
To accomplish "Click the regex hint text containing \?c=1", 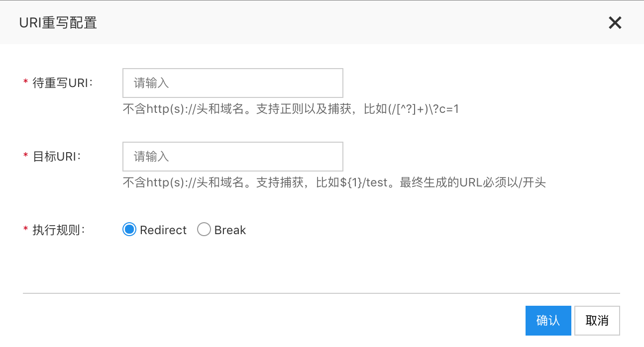I will click(x=291, y=109).
